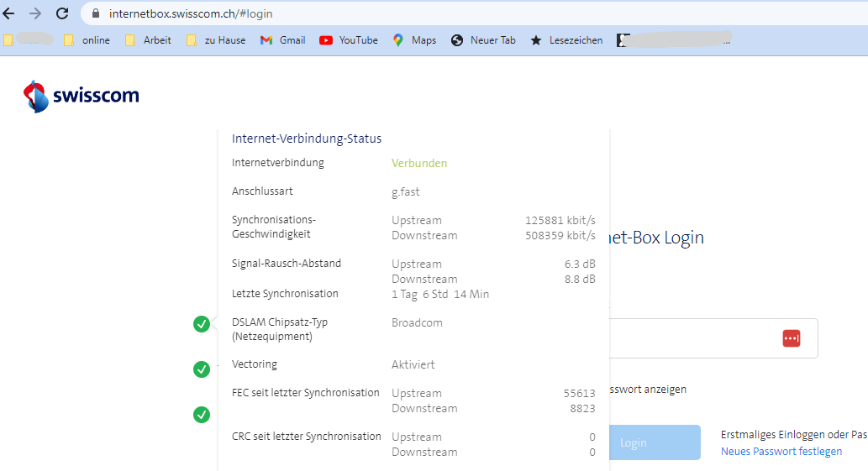Open the YouTube bookmark
Image resolution: width=868 pixels, height=471 pixels.
point(349,40)
